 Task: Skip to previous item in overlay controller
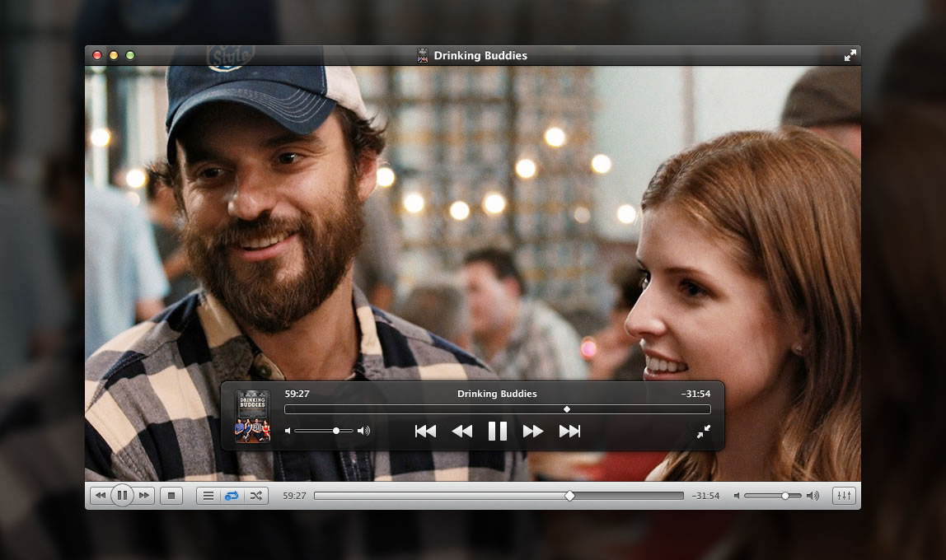tap(425, 431)
